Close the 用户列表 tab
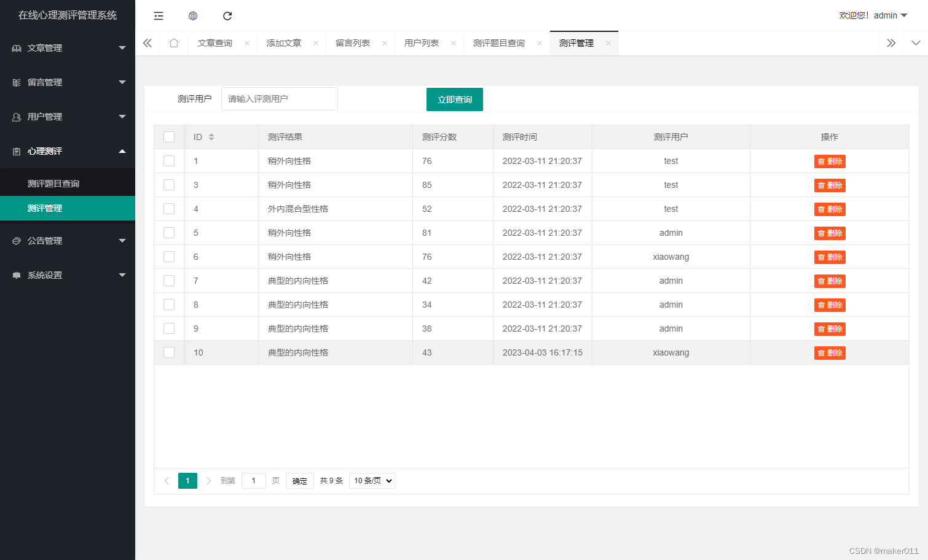 [454, 43]
